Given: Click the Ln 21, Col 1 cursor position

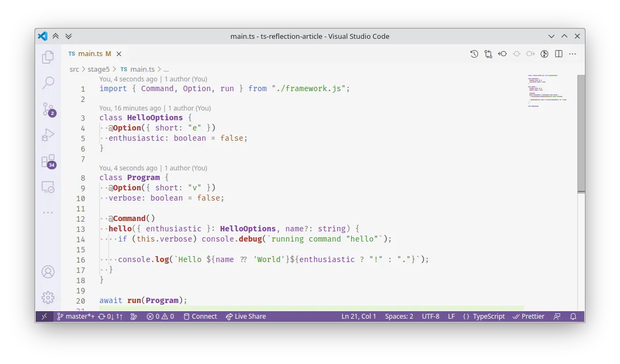Looking at the screenshot, I should (x=359, y=317).
